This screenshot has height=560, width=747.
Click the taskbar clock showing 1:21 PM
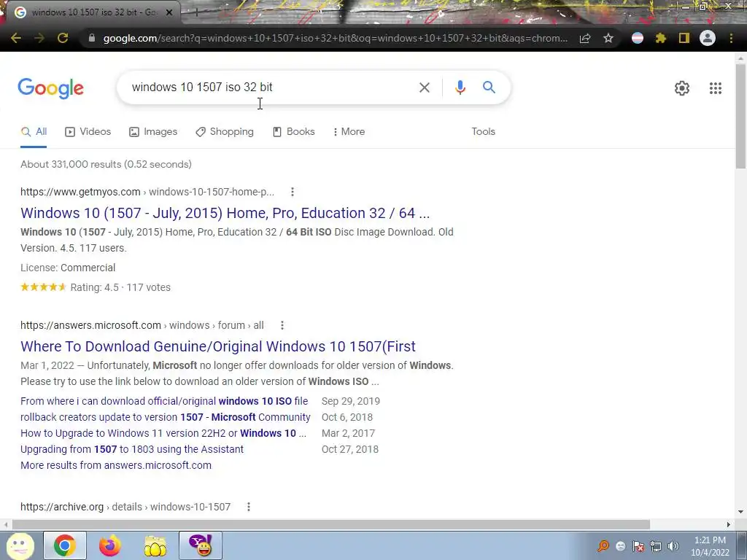tap(710, 546)
